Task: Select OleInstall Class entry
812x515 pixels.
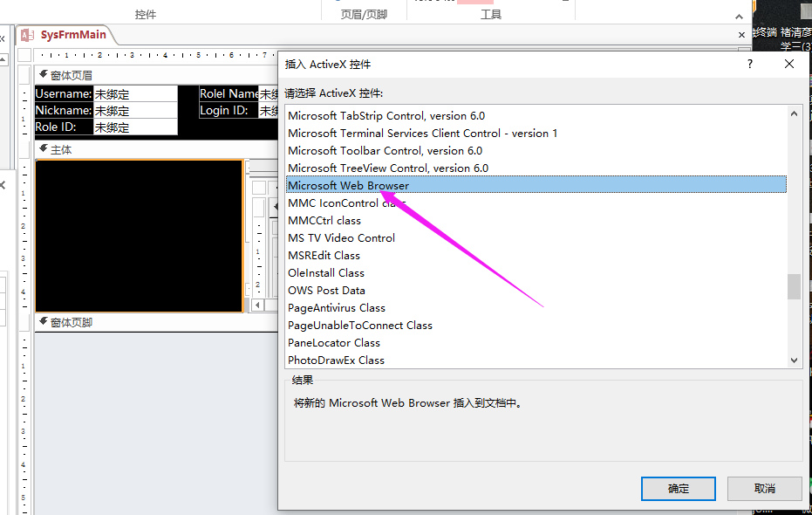Action: tap(536, 272)
